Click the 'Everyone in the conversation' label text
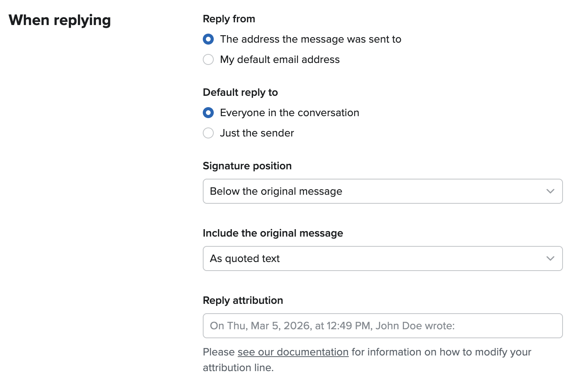 pos(289,113)
